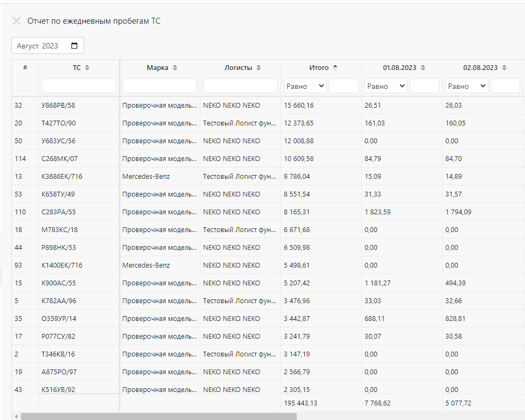Open the calendar picker for Август 2023
This screenshot has width=525, height=420.
pos(74,46)
